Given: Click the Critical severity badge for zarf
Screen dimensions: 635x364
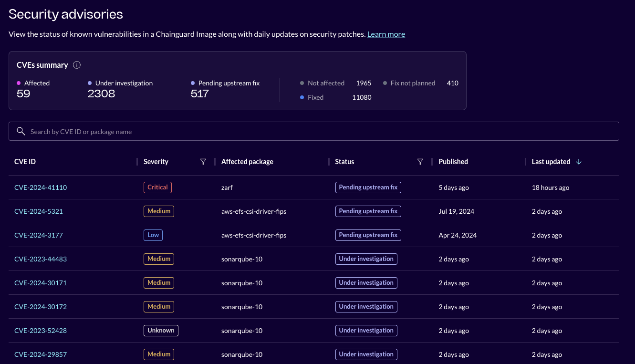Looking at the screenshot, I should coord(157,187).
